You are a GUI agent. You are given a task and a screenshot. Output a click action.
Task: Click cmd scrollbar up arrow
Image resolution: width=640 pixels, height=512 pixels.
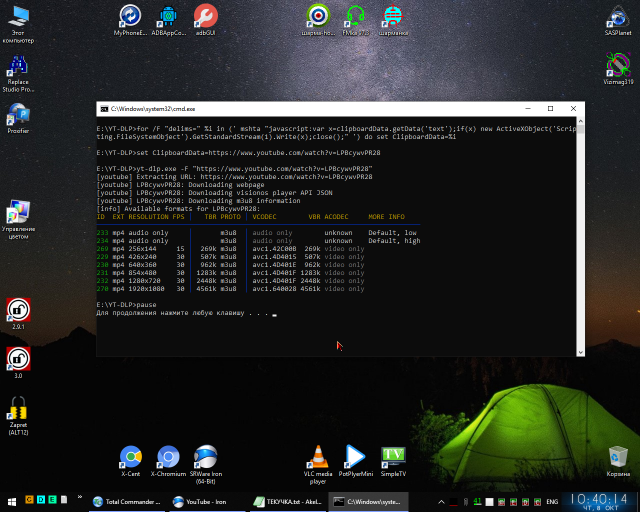[x=580, y=121]
